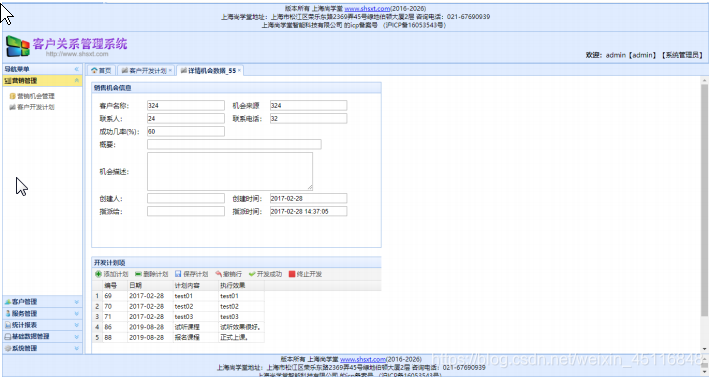This screenshot has width=713, height=378.
Task: Click the 指派时间 input field
Action: (x=308, y=212)
